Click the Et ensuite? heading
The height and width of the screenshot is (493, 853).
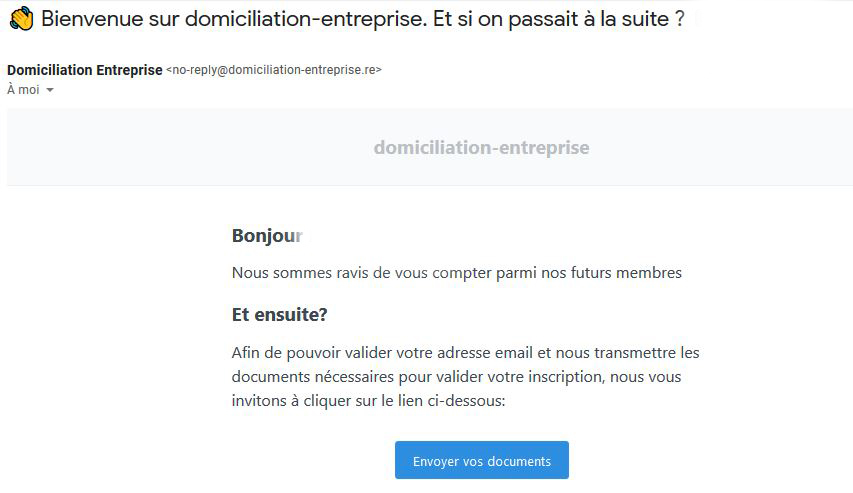click(x=280, y=315)
